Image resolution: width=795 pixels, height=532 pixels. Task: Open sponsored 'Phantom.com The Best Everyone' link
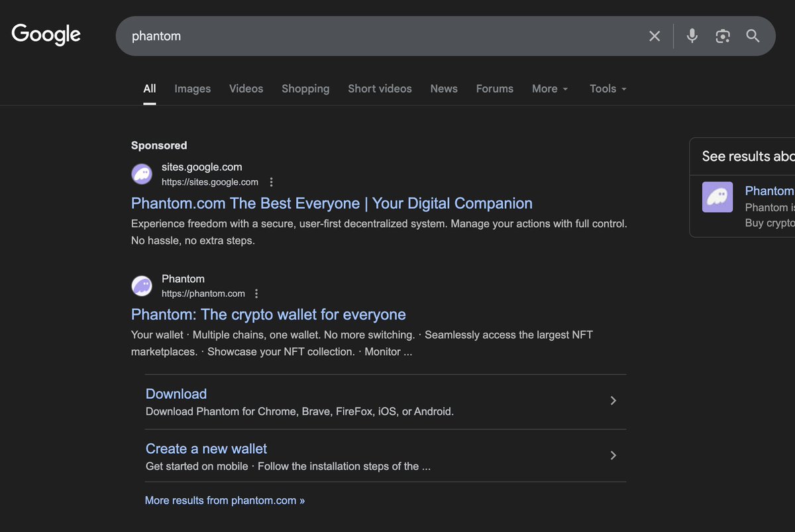332,203
